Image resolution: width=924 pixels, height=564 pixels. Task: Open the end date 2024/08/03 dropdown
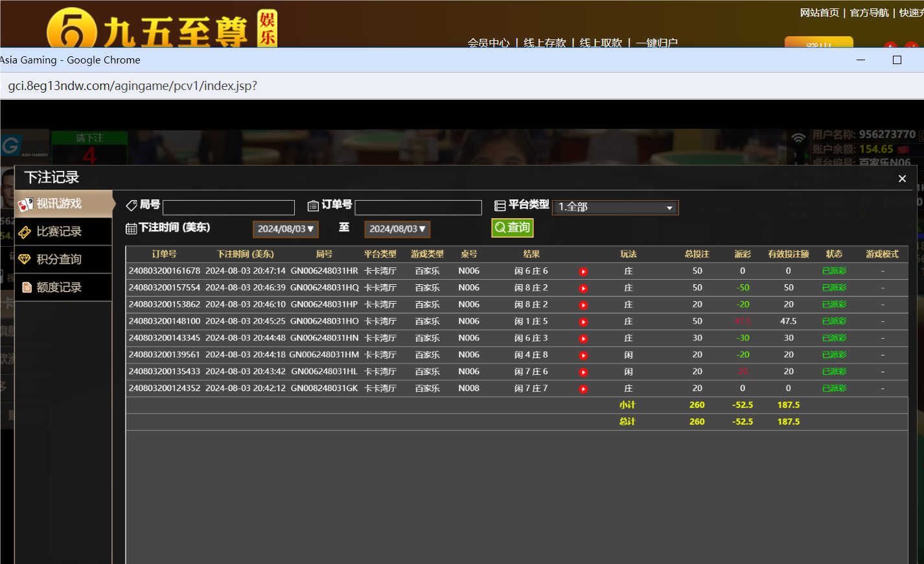click(397, 229)
